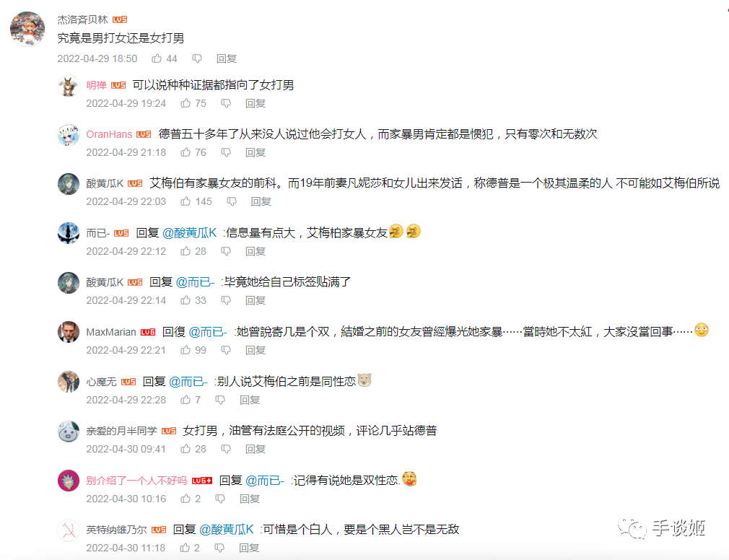Viewport: 729px width, 560px height.
Task: Visit profile of 别介绍了一个人不好吗 via username
Action: 136,481
